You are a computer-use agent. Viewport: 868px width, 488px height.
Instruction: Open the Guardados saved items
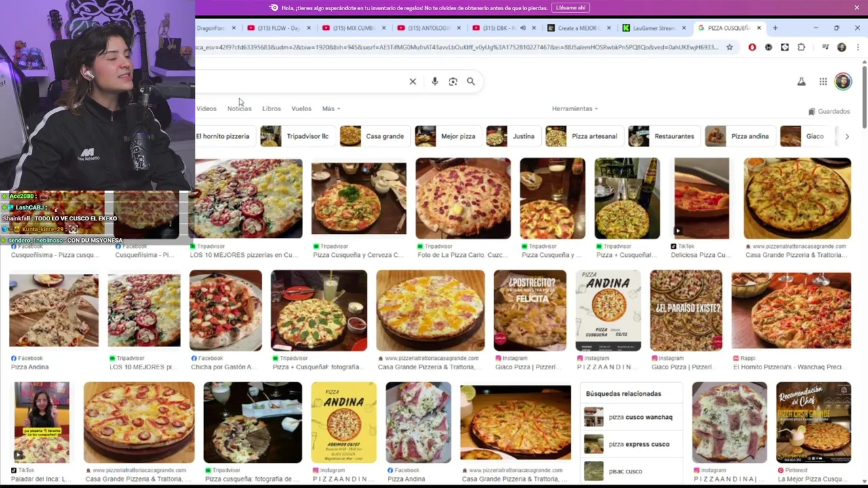pyautogui.click(x=829, y=111)
